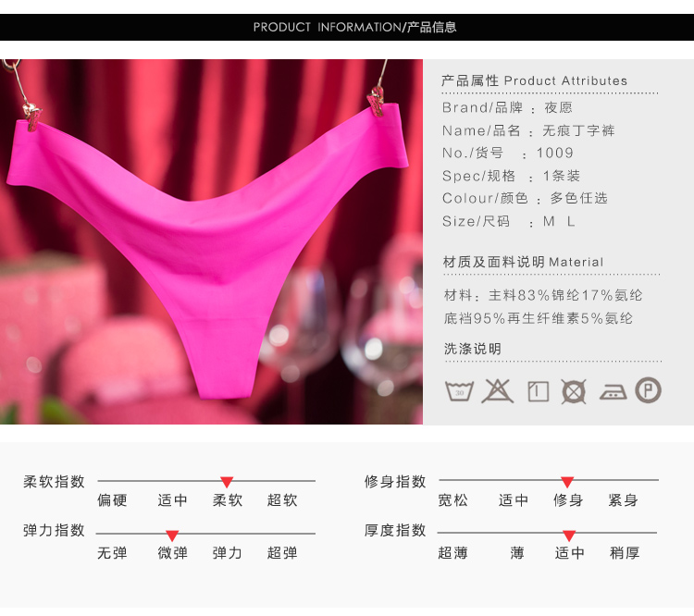Image resolution: width=694 pixels, height=616 pixels.
Task: Click the 弹力 elasticity option
Action: point(228,553)
